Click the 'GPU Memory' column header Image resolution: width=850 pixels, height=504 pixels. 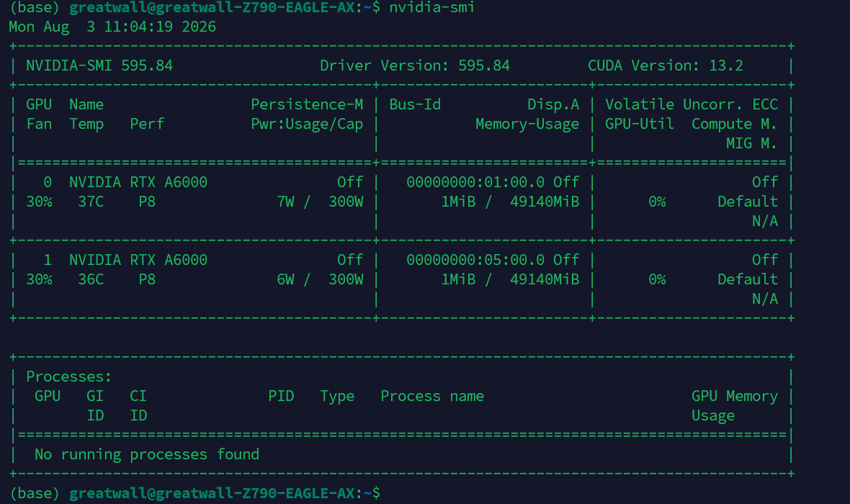pos(735,396)
